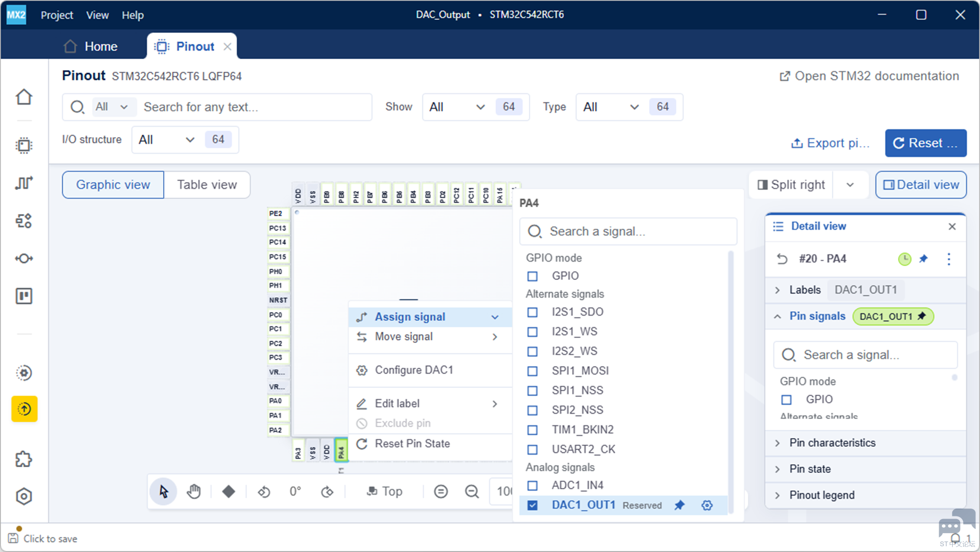Pin the DAC1_OUT1 signal in list
Screen dimensions: 980x552
pyautogui.click(x=679, y=505)
